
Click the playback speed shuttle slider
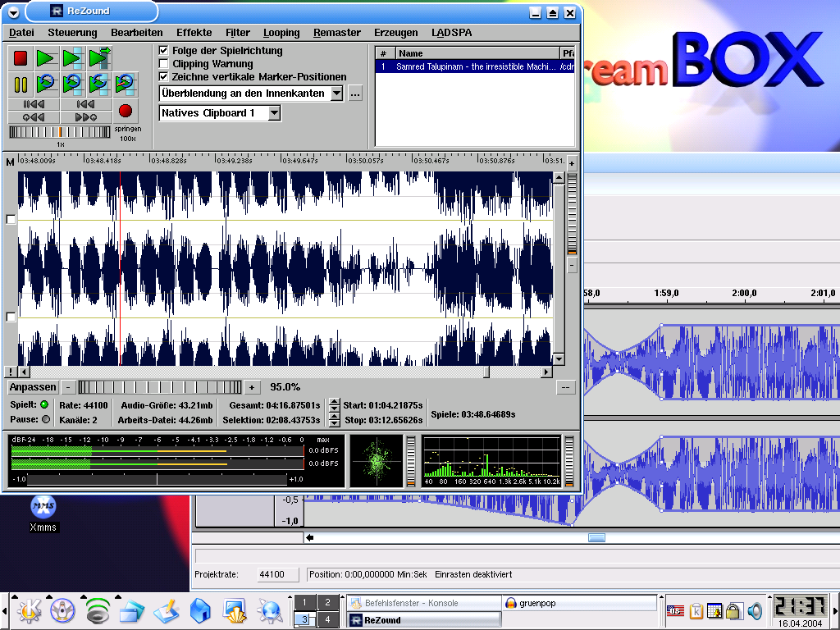(60, 132)
